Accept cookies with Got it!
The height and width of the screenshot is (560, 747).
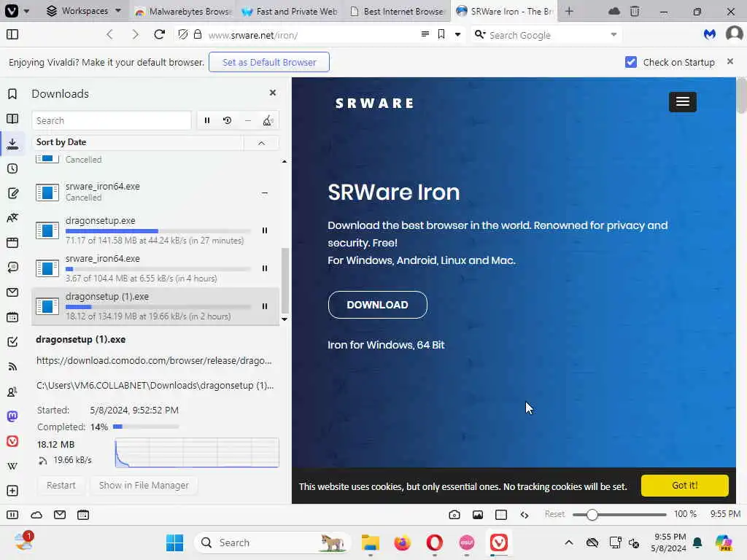point(684,485)
